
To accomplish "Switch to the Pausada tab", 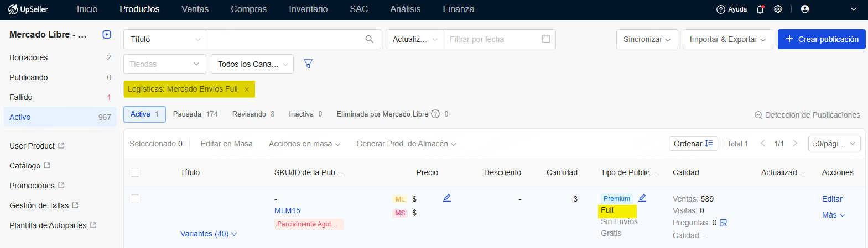I will point(195,114).
